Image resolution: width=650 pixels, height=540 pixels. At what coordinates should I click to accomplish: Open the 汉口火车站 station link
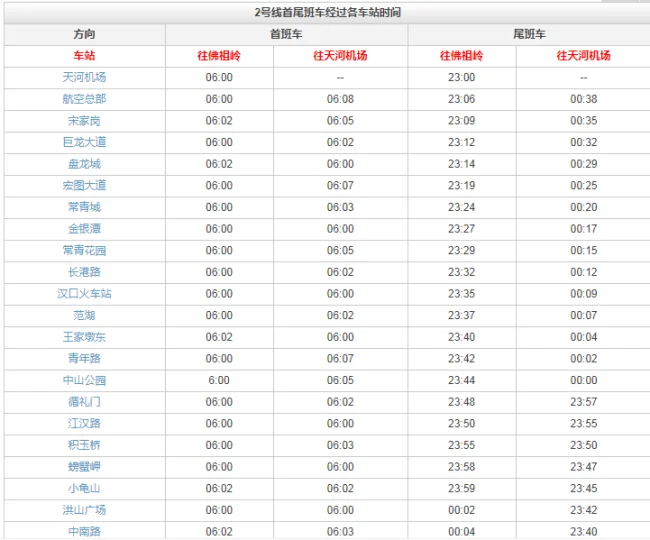tap(84, 293)
